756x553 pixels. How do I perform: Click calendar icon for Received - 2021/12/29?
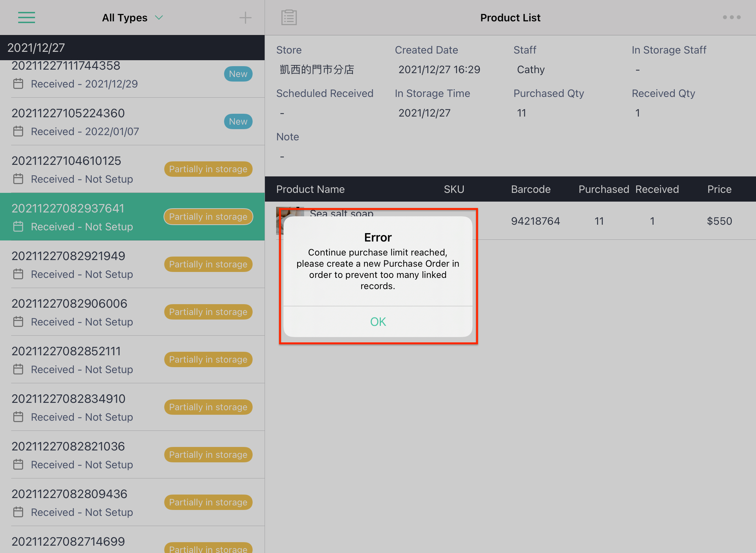(x=18, y=84)
